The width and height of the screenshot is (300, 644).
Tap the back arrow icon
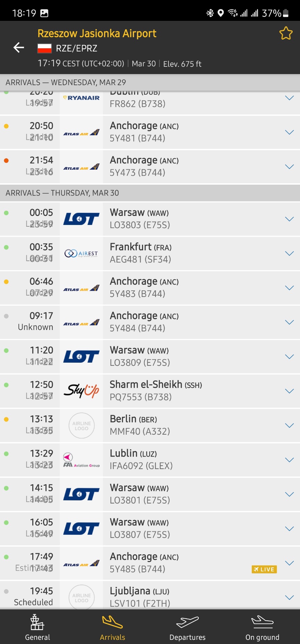point(19,48)
